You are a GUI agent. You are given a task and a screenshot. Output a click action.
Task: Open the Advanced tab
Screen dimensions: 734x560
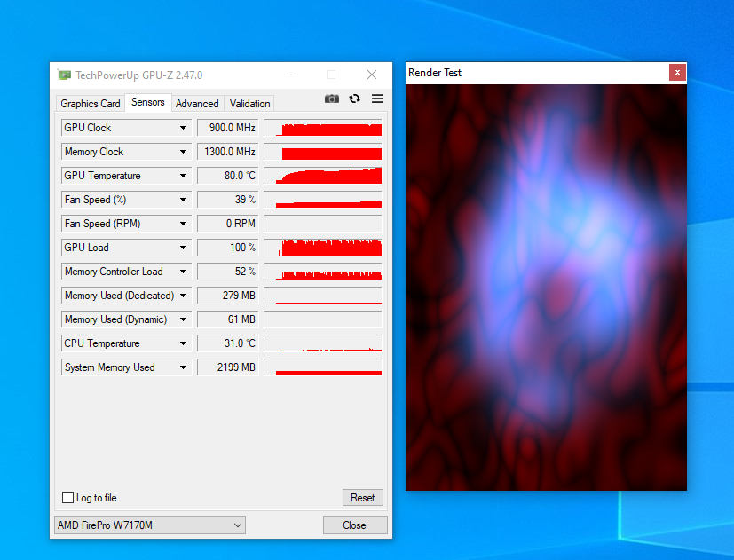pos(197,103)
